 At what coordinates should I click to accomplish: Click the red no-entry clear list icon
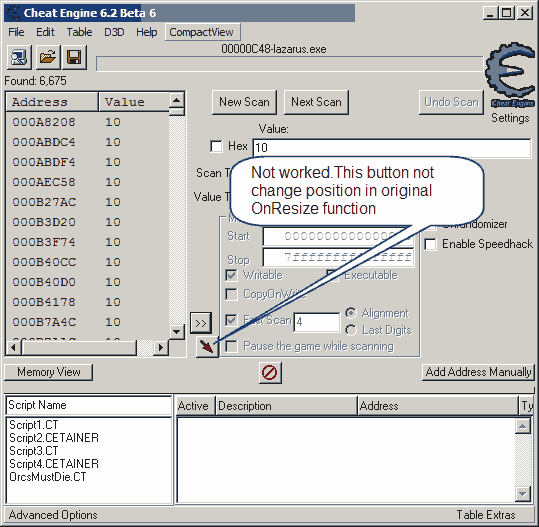pyautogui.click(x=270, y=372)
